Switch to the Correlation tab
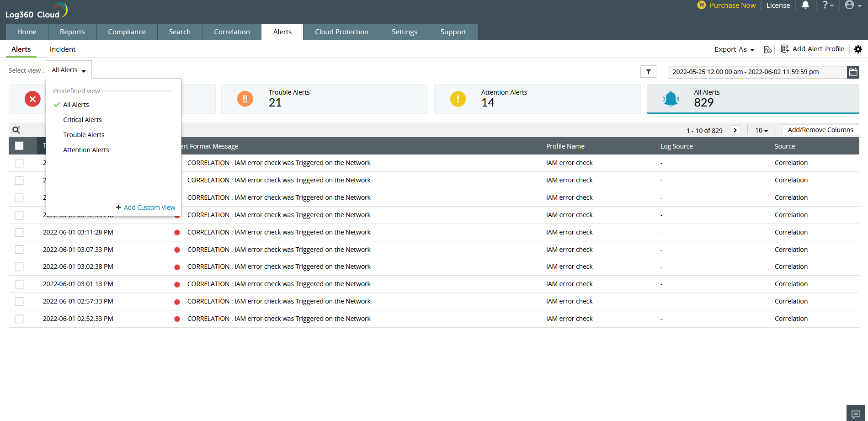Image resolution: width=868 pixels, height=421 pixels. point(232,32)
